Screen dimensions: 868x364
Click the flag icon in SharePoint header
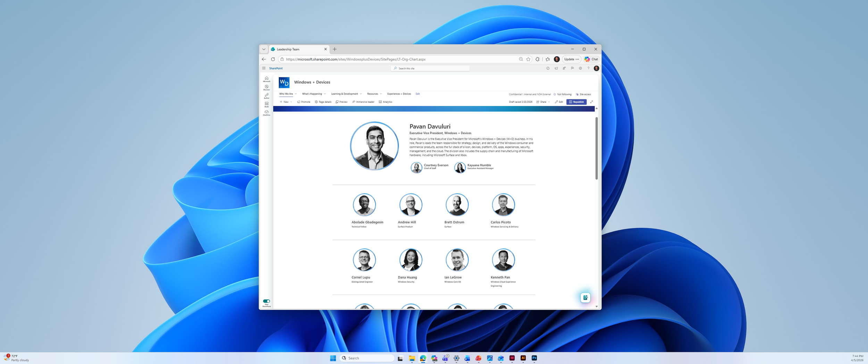572,68
